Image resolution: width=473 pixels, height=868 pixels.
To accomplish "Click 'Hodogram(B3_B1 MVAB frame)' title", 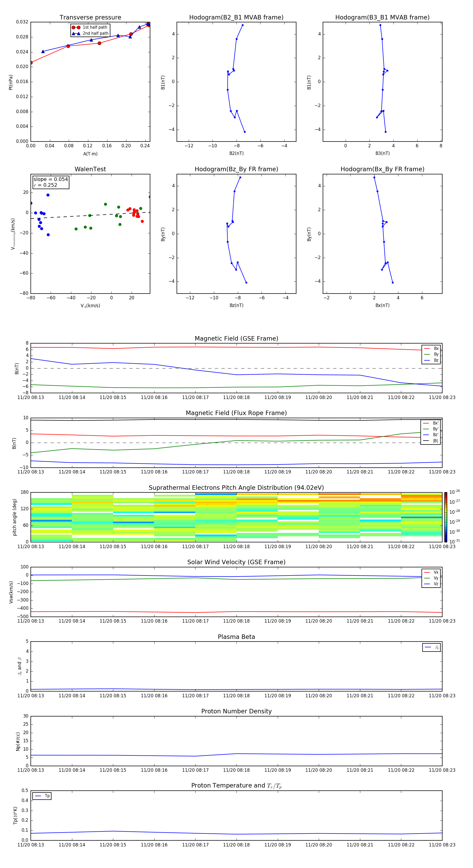I will click(382, 18).
